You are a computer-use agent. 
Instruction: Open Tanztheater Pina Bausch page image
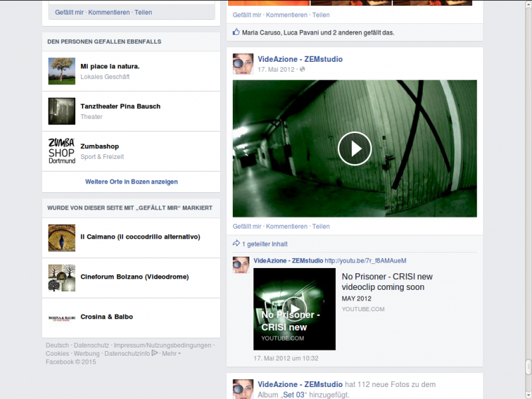coord(62,111)
